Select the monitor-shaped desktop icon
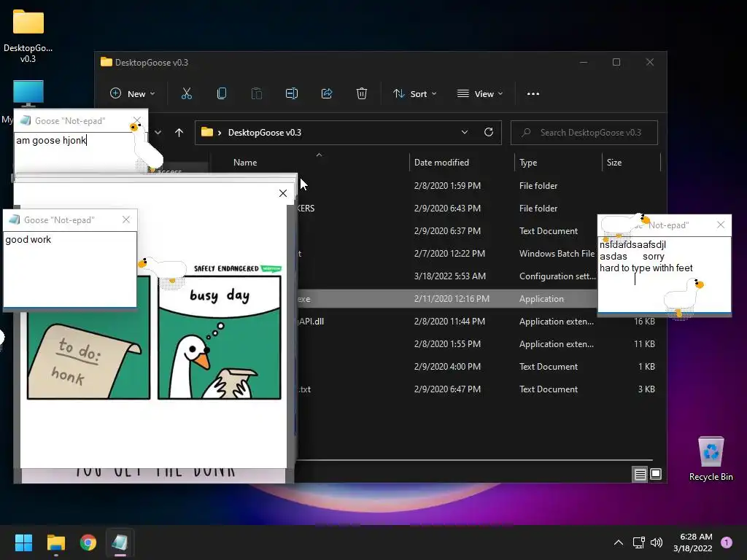 28,93
